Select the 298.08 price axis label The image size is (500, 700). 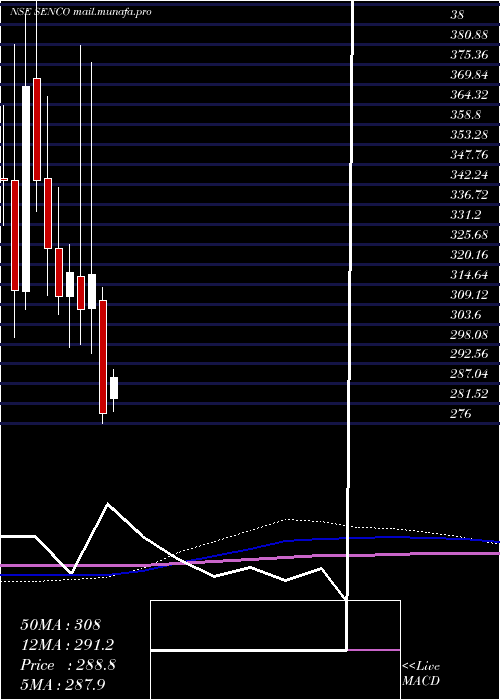click(470, 335)
